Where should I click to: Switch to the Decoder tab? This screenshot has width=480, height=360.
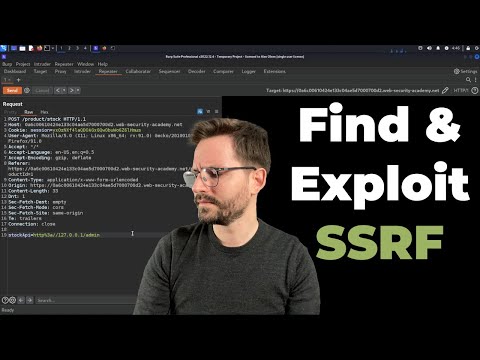tap(197, 71)
